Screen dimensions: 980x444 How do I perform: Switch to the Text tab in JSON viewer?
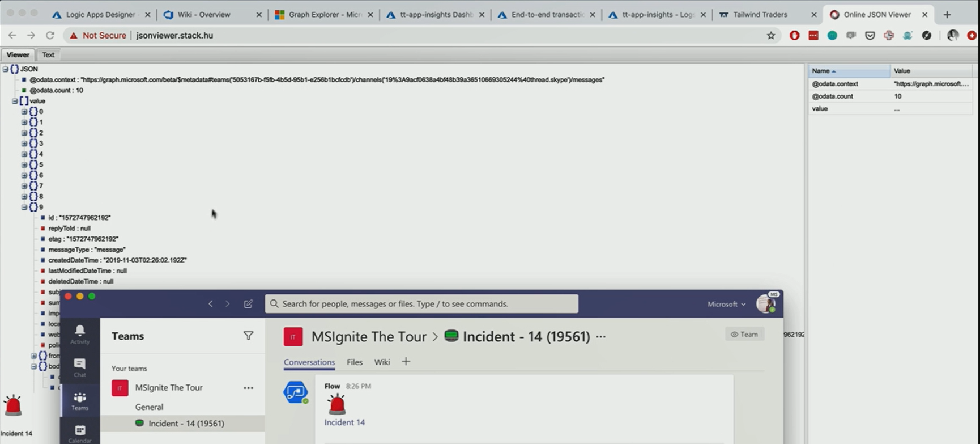[48, 55]
